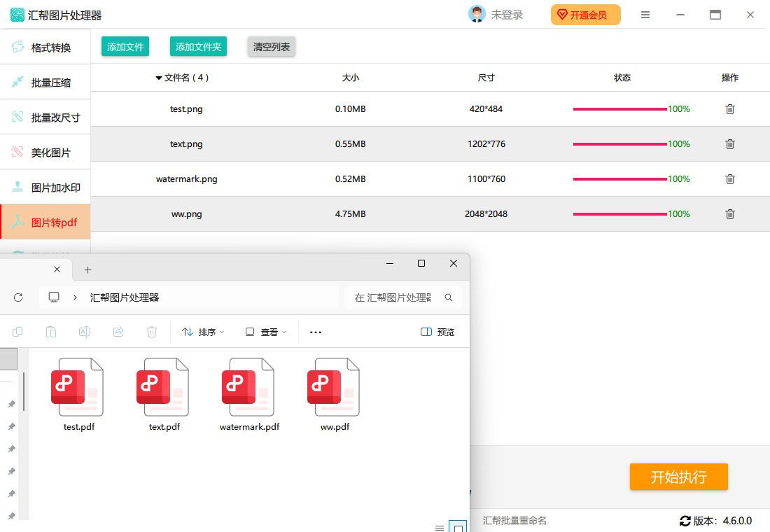Toggle the Explorer 预览 preview pane
770x532 pixels.
(437, 332)
